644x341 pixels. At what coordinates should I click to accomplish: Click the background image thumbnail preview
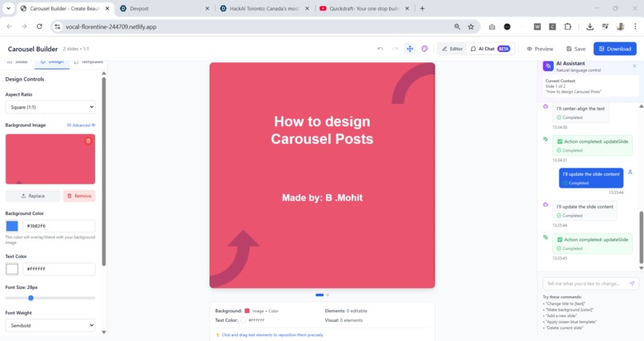point(50,159)
